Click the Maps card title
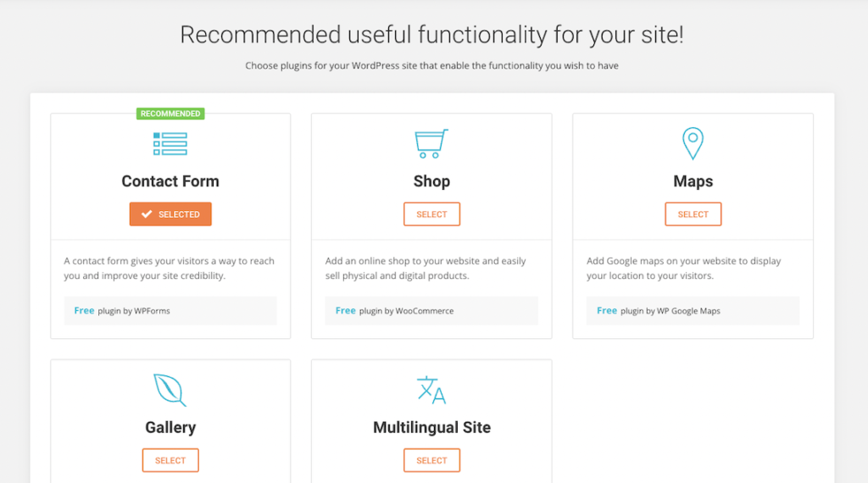This screenshot has width=868, height=483. [693, 181]
